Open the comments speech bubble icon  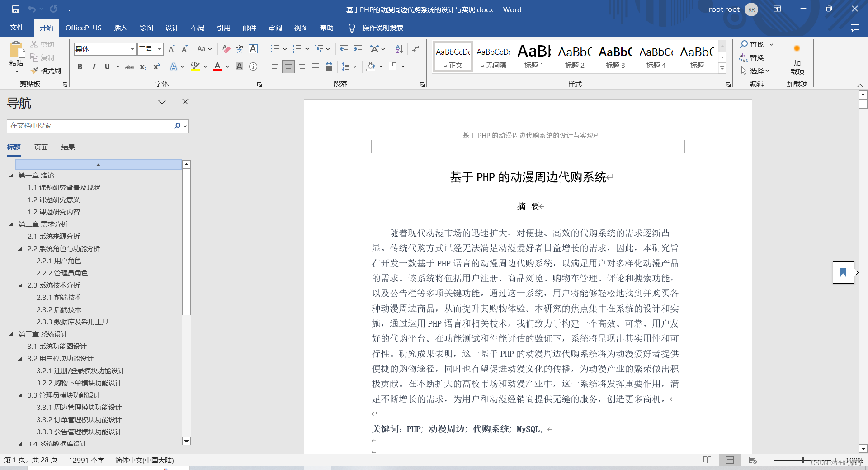(x=854, y=28)
